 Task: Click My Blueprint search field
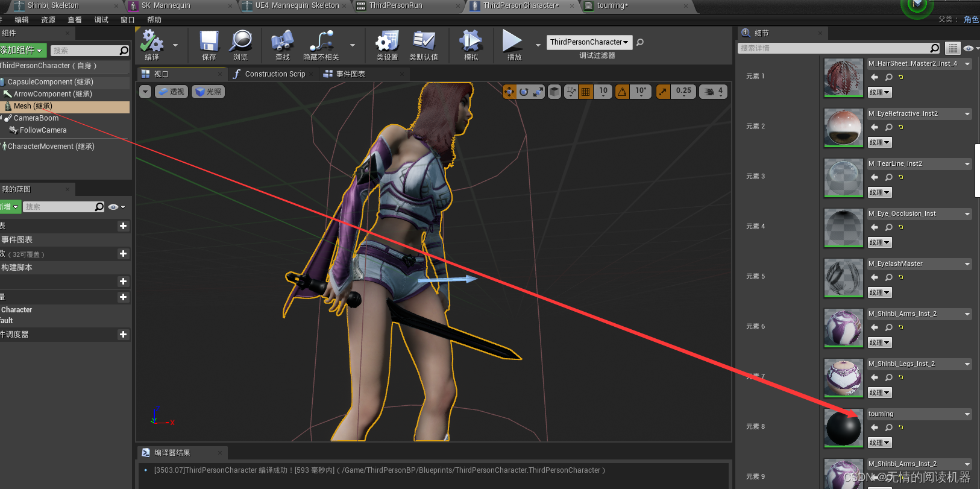pos(64,207)
